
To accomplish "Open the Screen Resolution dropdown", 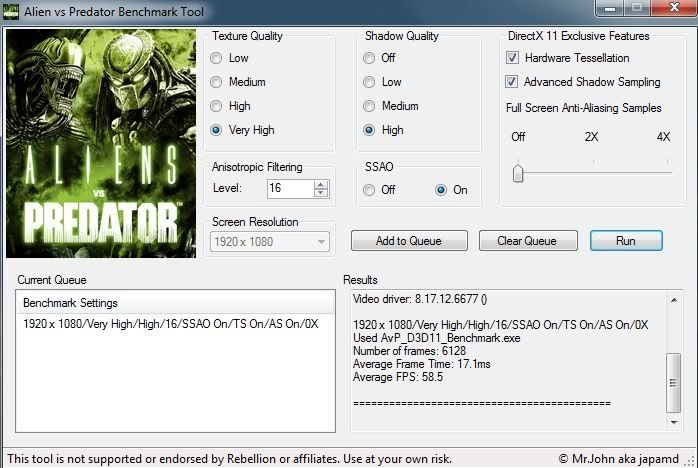I will tap(270, 242).
